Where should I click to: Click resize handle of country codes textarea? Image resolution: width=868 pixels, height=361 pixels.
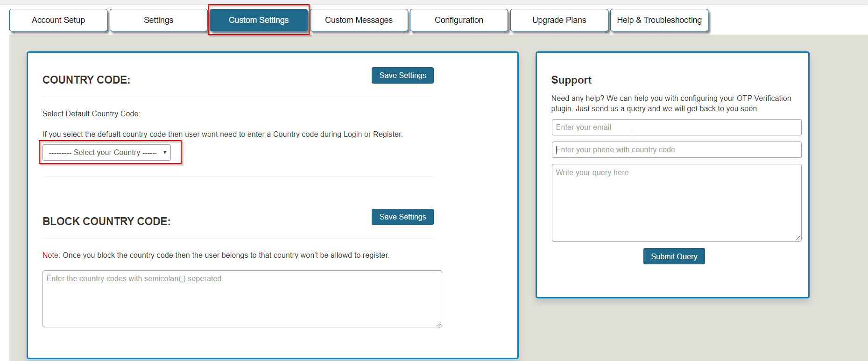[x=438, y=324]
